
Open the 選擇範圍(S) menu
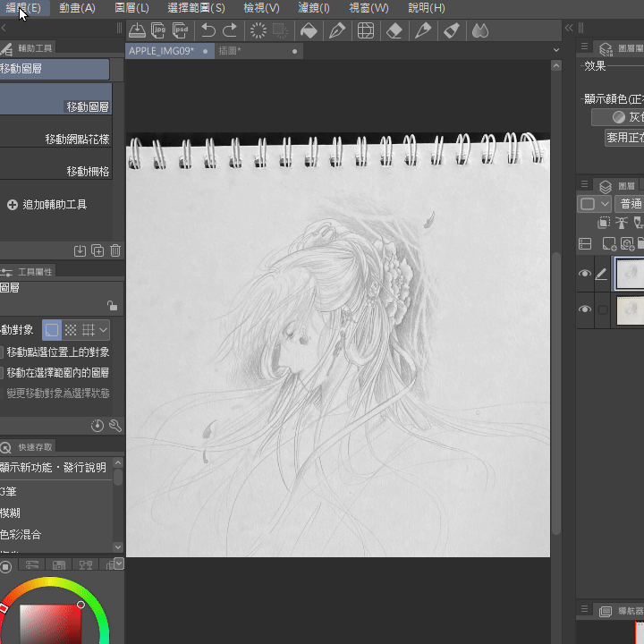196,8
